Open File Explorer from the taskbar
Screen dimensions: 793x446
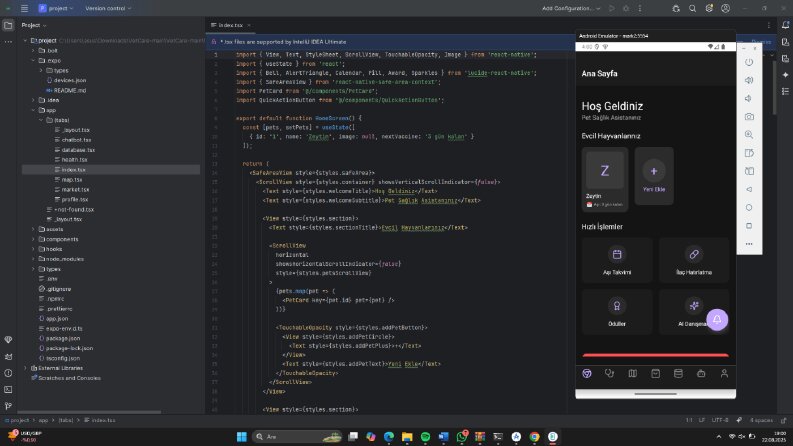tap(407, 436)
